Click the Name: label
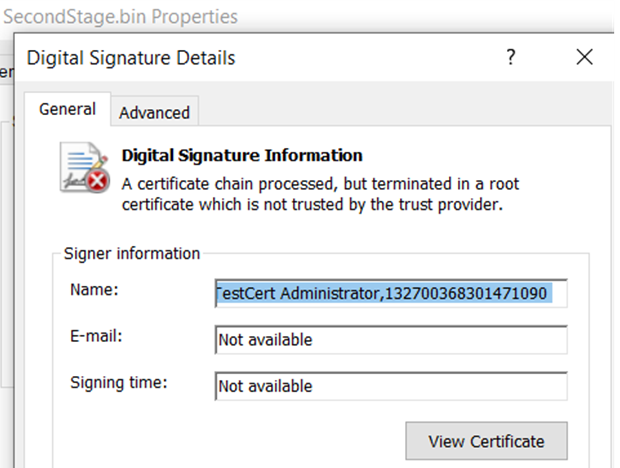Screen dimensions: 620x468 tap(94, 290)
